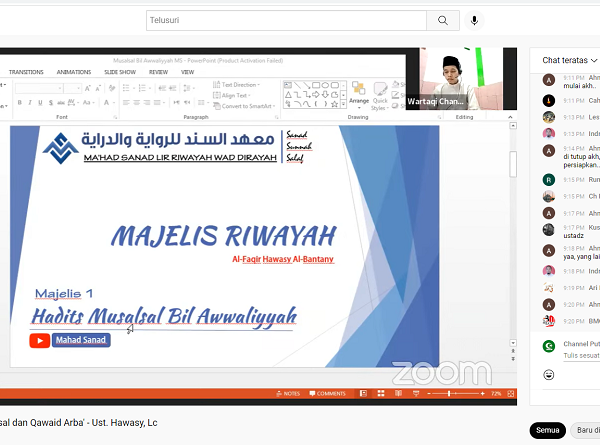Click the YouTube search magnifier button
Image resolution: width=600 pixels, height=445 pixels.
coord(443,20)
